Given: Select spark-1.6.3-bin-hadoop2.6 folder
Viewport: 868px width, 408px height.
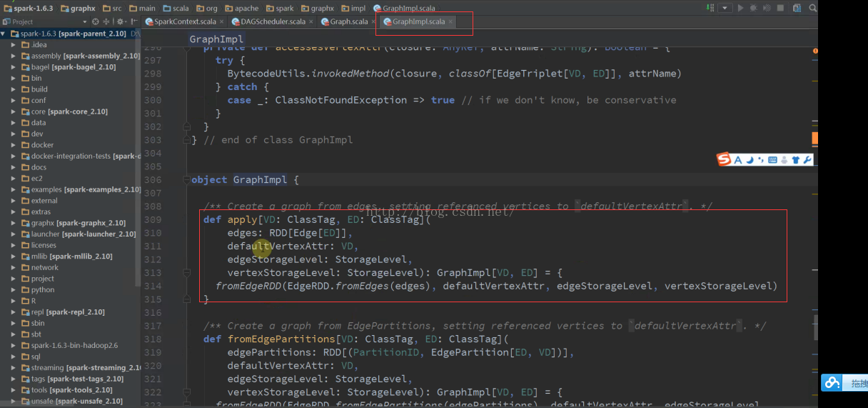Looking at the screenshot, I should (69, 345).
